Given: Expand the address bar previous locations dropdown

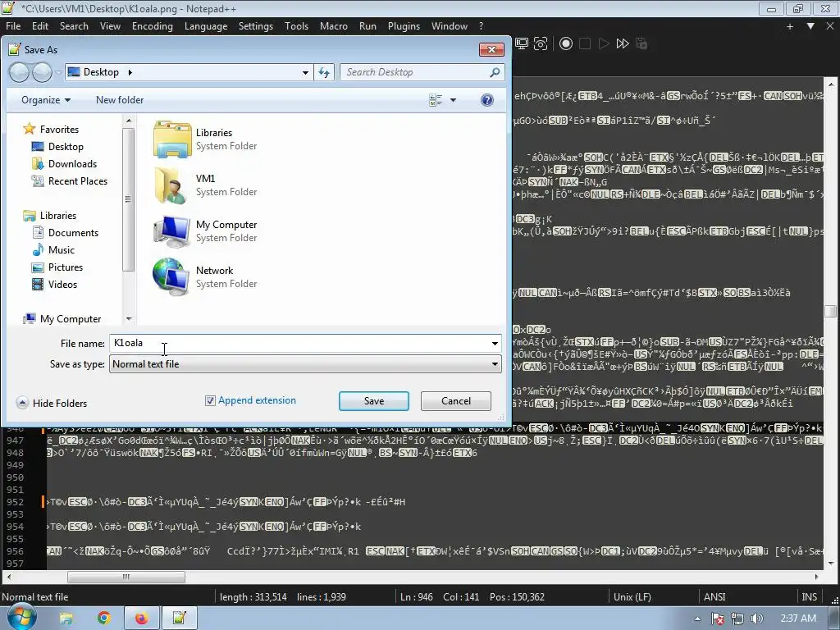Looking at the screenshot, I should pos(305,72).
